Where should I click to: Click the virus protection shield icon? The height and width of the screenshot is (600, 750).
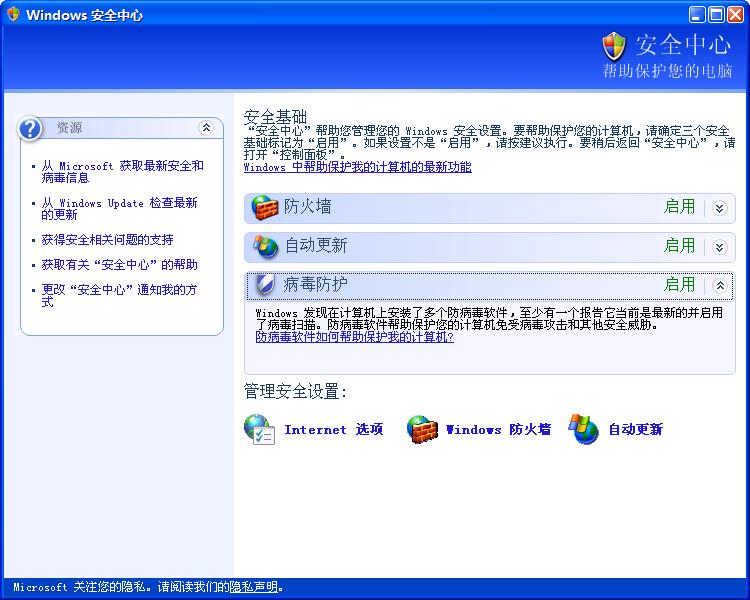click(x=265, y=285)
